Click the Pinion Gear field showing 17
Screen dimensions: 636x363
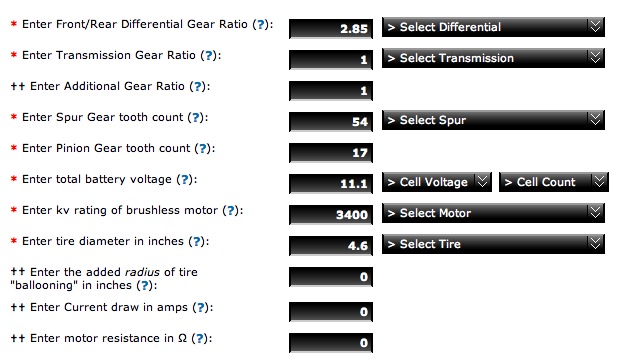tap(331, 153)
